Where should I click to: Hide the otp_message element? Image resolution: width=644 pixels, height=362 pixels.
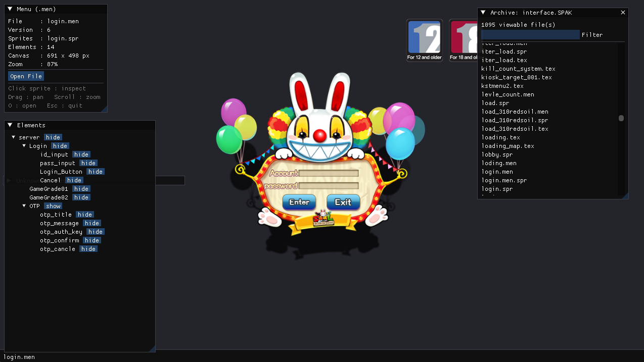pyautogui.click(x=92, y=223)
